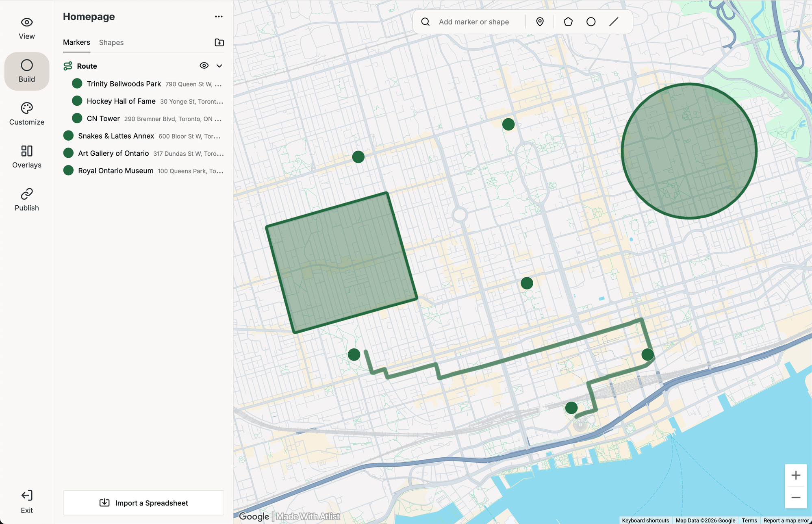Image resolution: width=812 pixels, height=524 pixels.
Task: Click Snakes & Lattes Annex green color dot
Action: [x=68, y=135]
